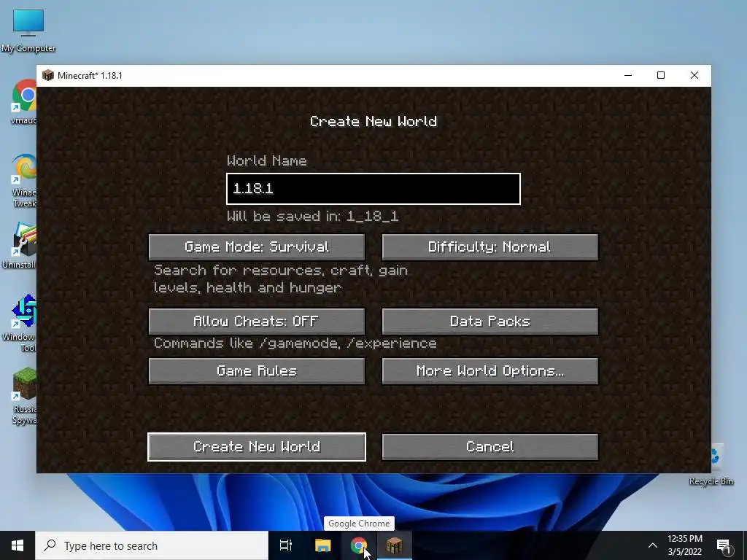Toggle Game Mode: Survival button
The width and height of the screenshot is (747, 560).
257,246
